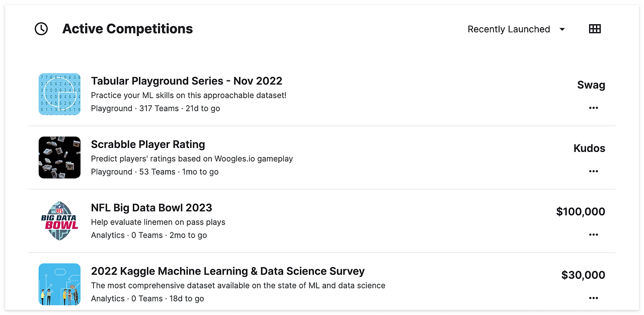This screenshot has height=315, width=644.
Task: Click the Scrabble tiles thumbnail image
Action: 59,157
